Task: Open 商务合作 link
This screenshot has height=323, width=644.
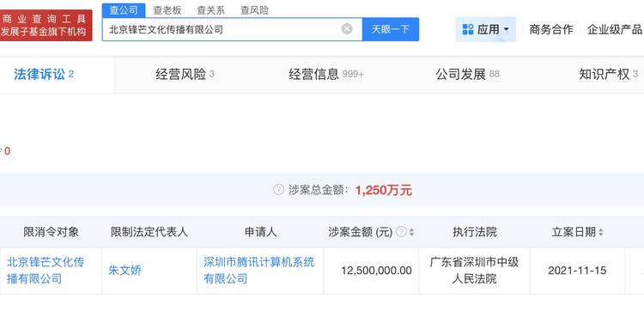Action: [x=550, y=29]
